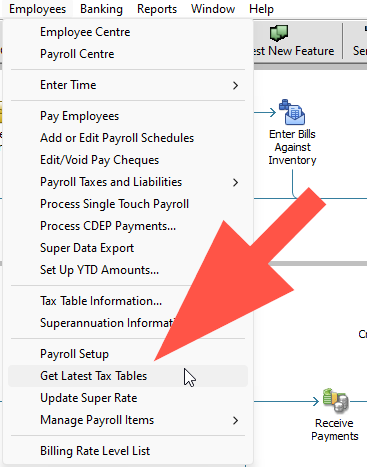Click the New Feature toolbar icon

pyautogui.click(x=279, y=34)
